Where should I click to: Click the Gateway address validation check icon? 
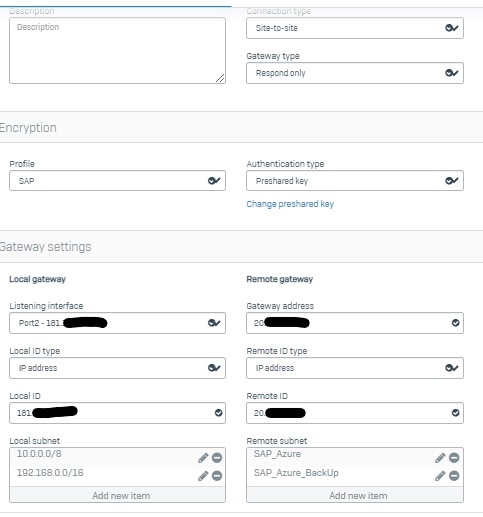tap(455, 323)
